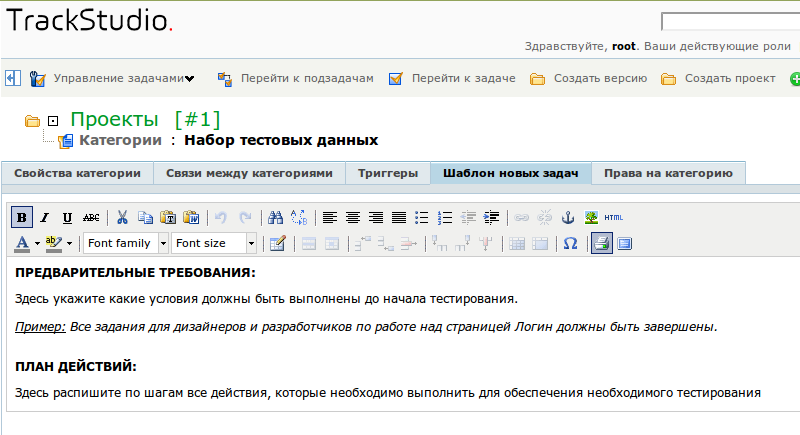Insert an anchor with the anchor icon
This screenshot has width=800, height=435.
568,217
